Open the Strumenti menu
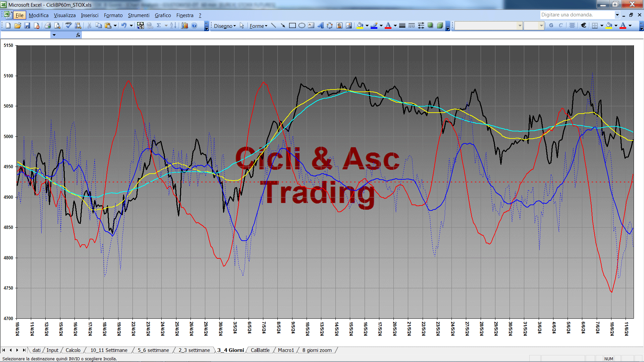Image resolution: width=644 pixels, height=362 pixels. (139, 15)
